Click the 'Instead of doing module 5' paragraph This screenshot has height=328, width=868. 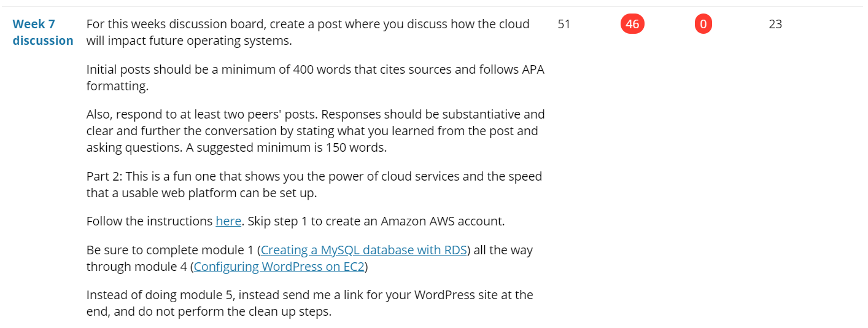(310, 303)
